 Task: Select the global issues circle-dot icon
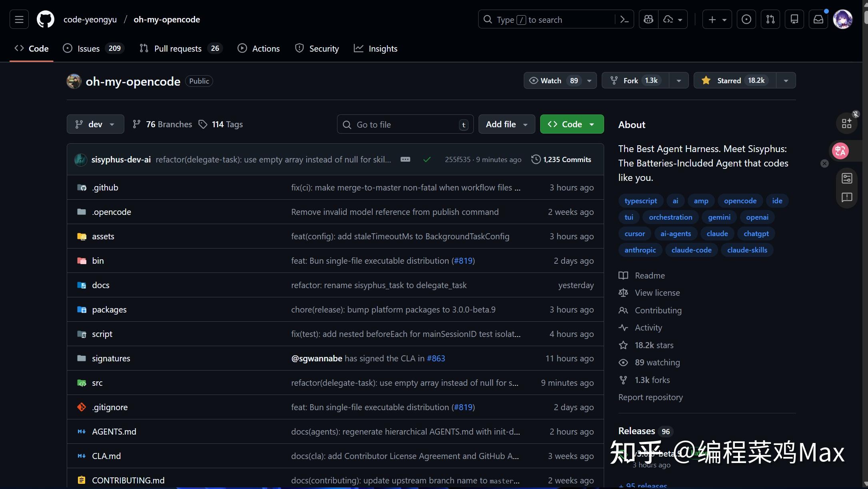click(x=746, y=19)
